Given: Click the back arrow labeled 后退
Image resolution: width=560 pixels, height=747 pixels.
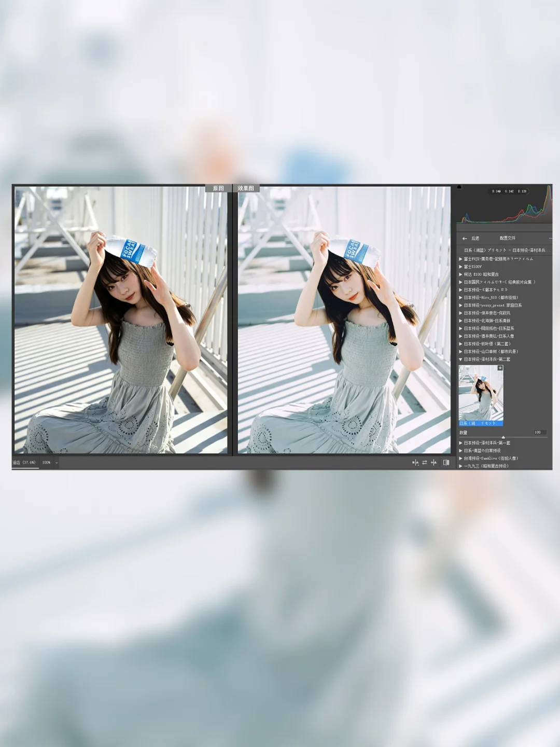Looking at the screenshot, I should pos(465,239).
